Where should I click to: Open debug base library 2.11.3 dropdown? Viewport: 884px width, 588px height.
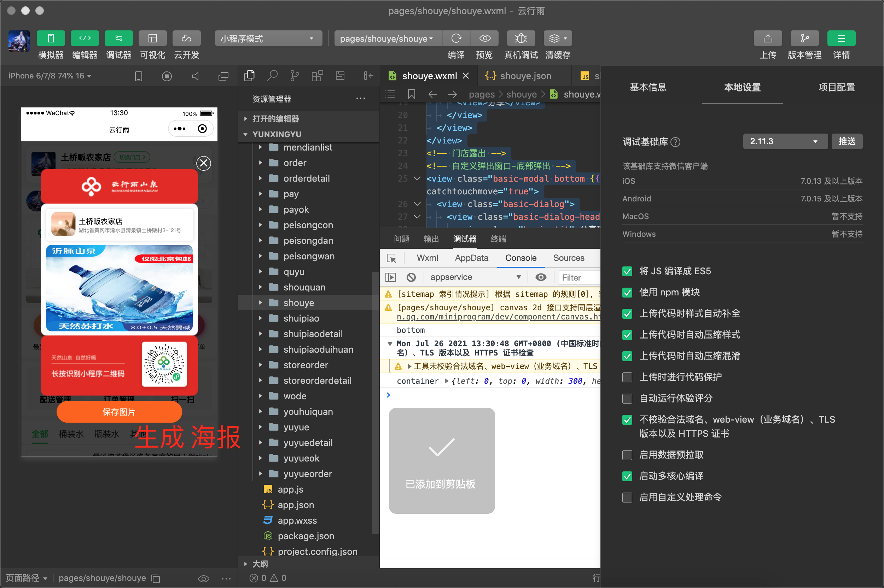click(785, 141)
